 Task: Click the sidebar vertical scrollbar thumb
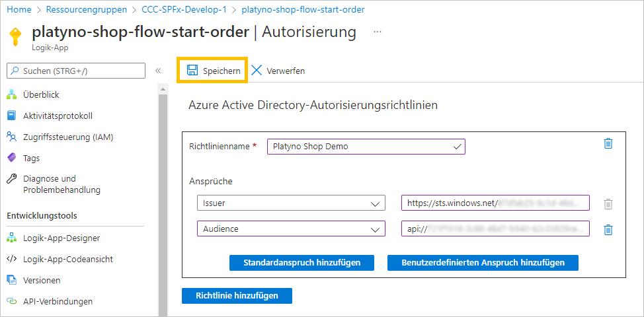pos(163,205)
